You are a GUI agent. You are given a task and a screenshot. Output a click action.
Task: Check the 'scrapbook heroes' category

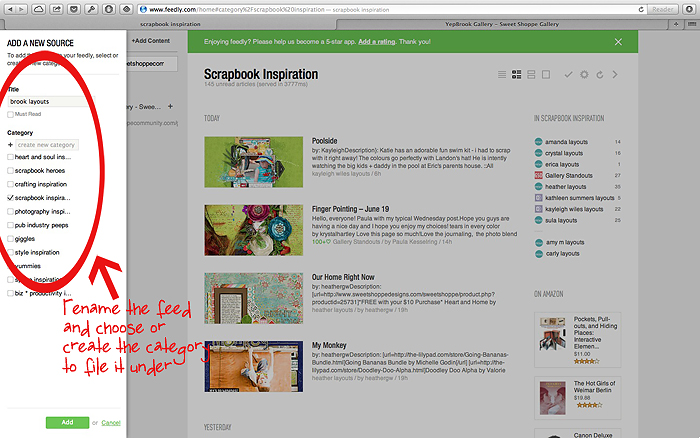pyautogui.click(x=10, y=171)
